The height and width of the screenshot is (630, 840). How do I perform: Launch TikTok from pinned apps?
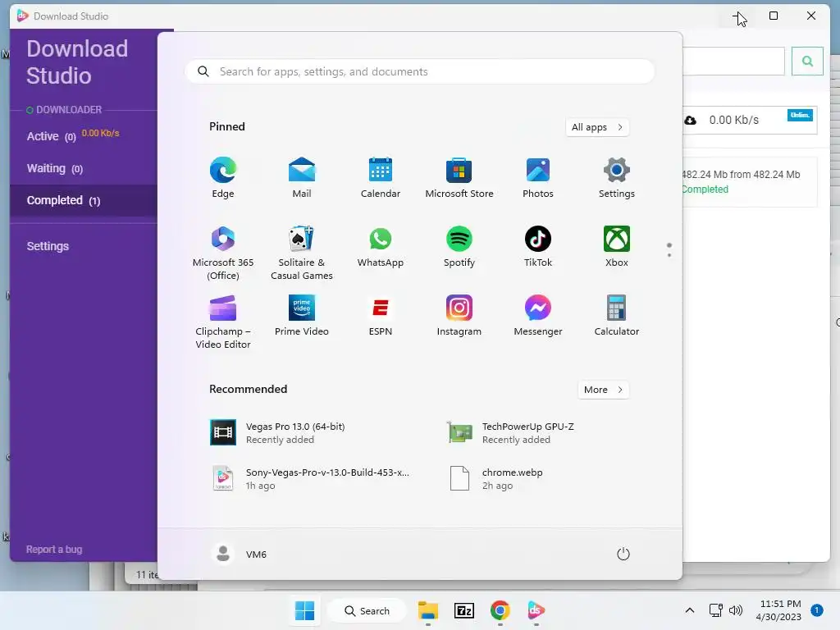click(x=538, y=246)
